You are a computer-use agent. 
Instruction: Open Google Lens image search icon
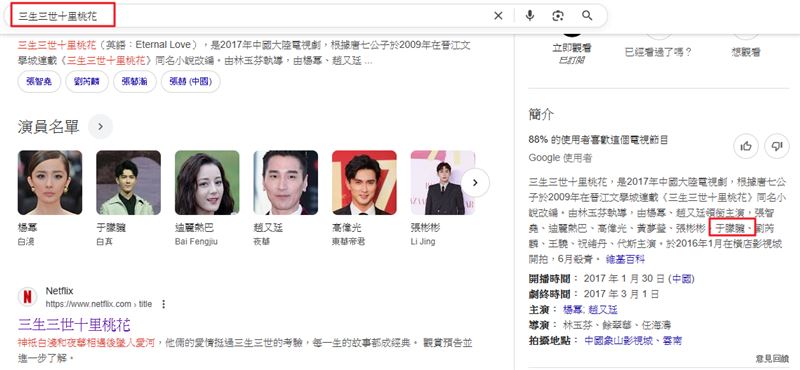click(558, 16)
